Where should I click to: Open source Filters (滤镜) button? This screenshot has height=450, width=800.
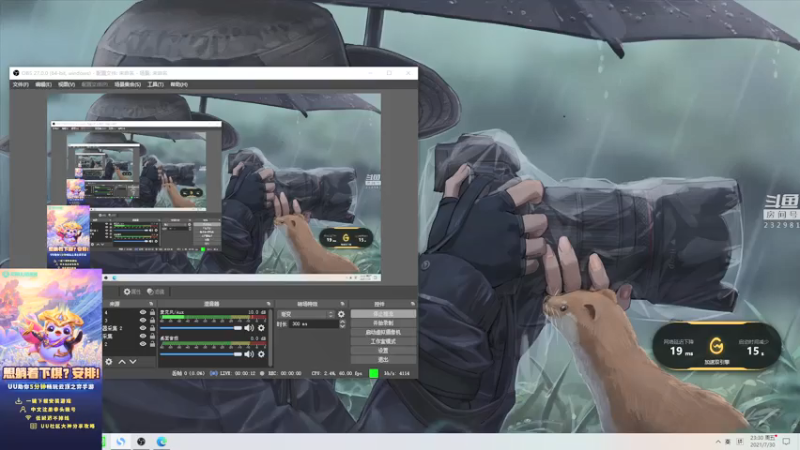point(156,292)
